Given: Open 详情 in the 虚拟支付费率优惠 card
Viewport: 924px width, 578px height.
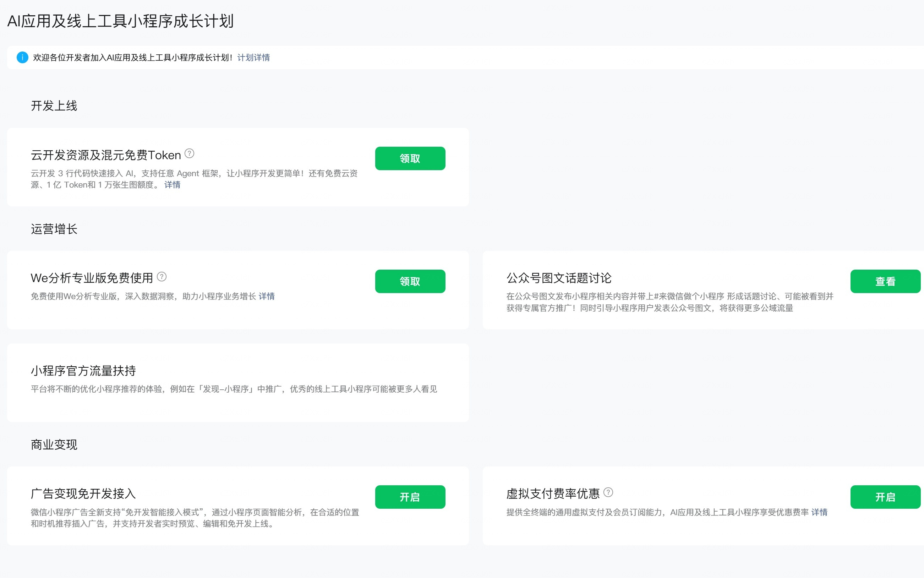Looking at the screenshot, I should tap(819, 512).
